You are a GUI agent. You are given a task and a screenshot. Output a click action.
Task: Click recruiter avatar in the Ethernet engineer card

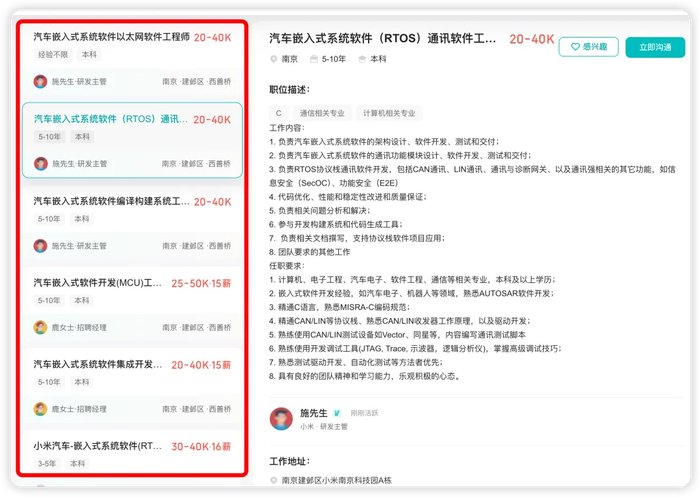(x=40, y=82)
